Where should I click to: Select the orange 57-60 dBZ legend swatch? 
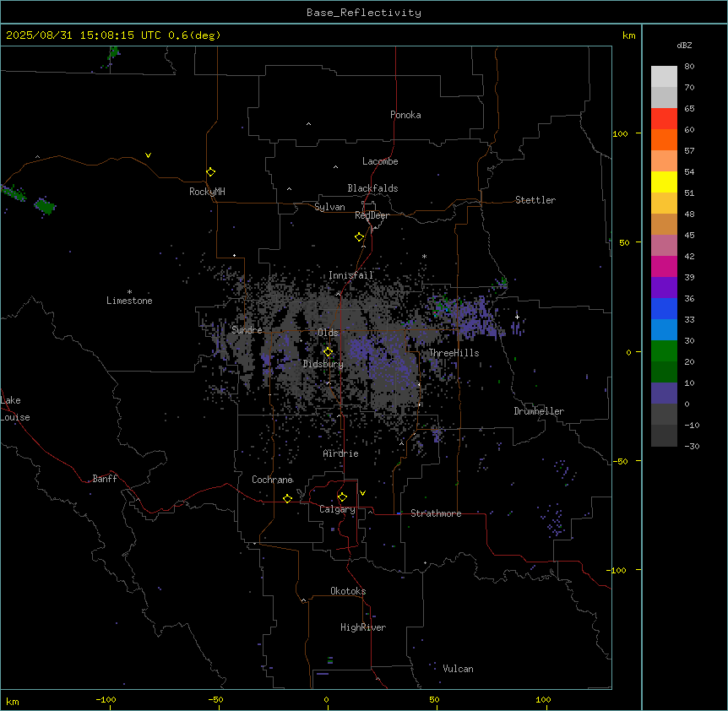[664, 139]
